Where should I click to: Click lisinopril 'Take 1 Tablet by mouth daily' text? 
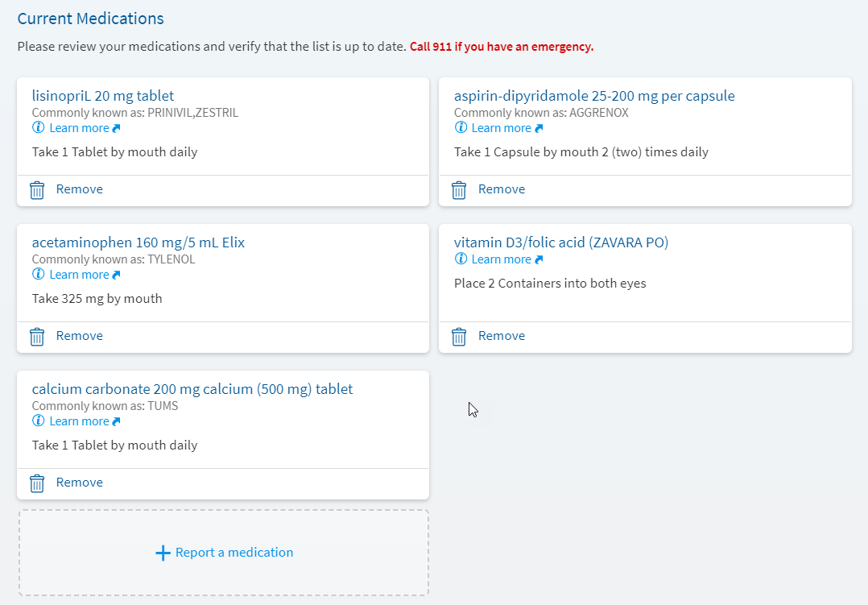pos(114,152)
